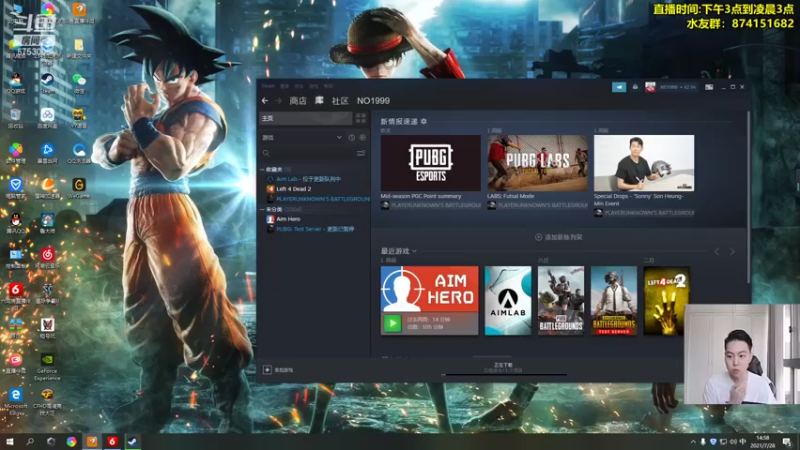Screen dimensions: 800x450
Task: Toggle the library collections grid view icon
Action: tap(361, 118)
